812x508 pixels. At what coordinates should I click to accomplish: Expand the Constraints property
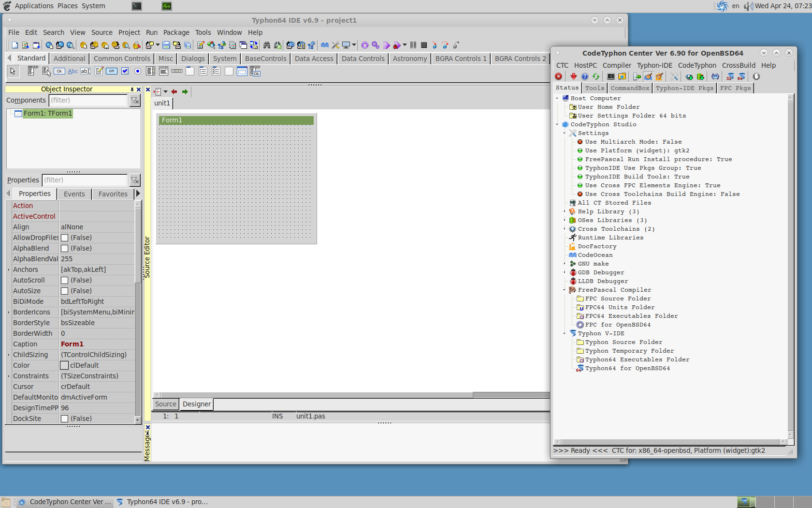click(9, 376)
